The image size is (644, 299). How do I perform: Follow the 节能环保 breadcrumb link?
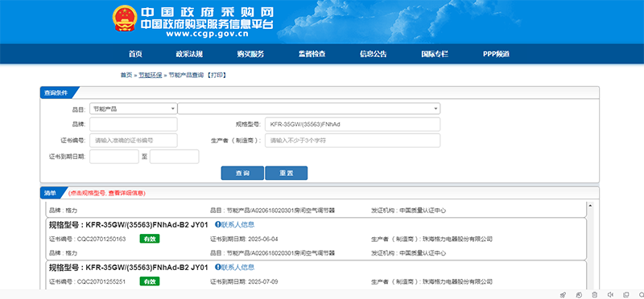(x=150, y=75)
